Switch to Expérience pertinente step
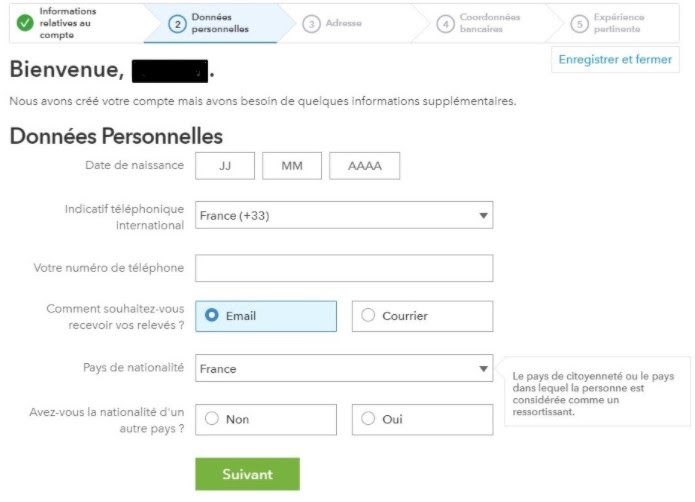The image size is (695, 502). [x=618, y=23]
